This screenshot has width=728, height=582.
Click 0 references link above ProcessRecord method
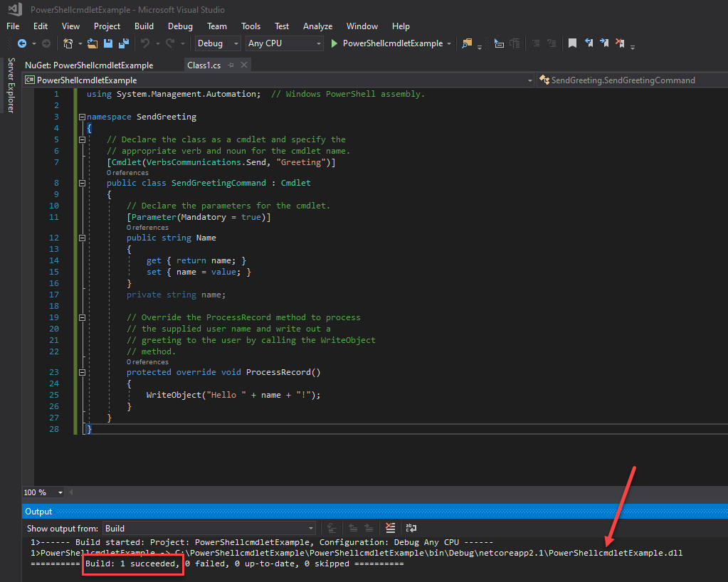pyautogui.click(x=147, y=362)
